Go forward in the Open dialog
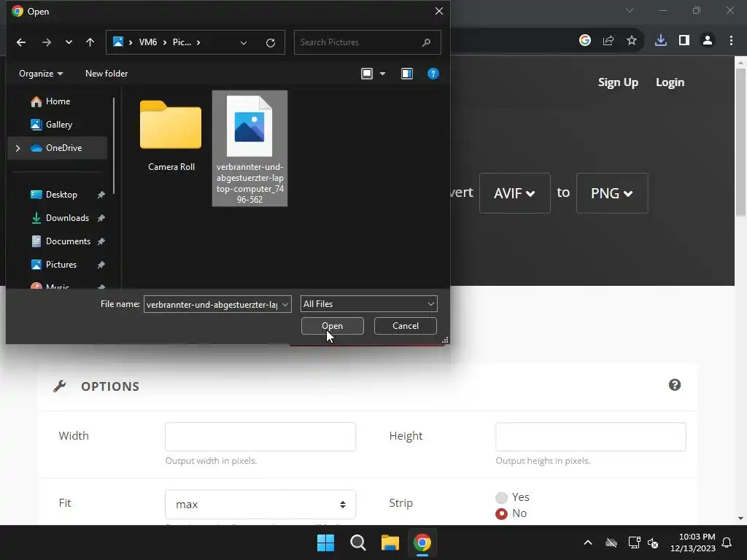Image resolution: width=747 pixels, height=560 pixels. tap(46, 42)
